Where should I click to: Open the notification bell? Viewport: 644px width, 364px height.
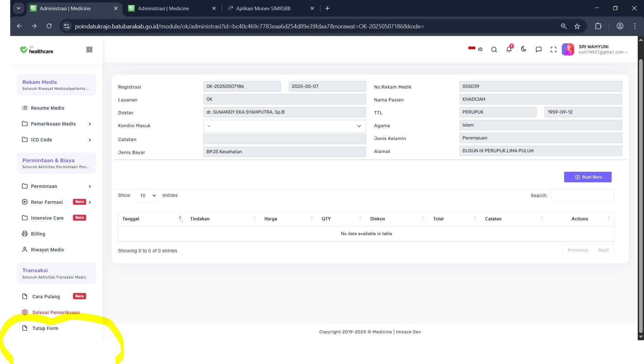pyautogui.click(x=509, y=49)
